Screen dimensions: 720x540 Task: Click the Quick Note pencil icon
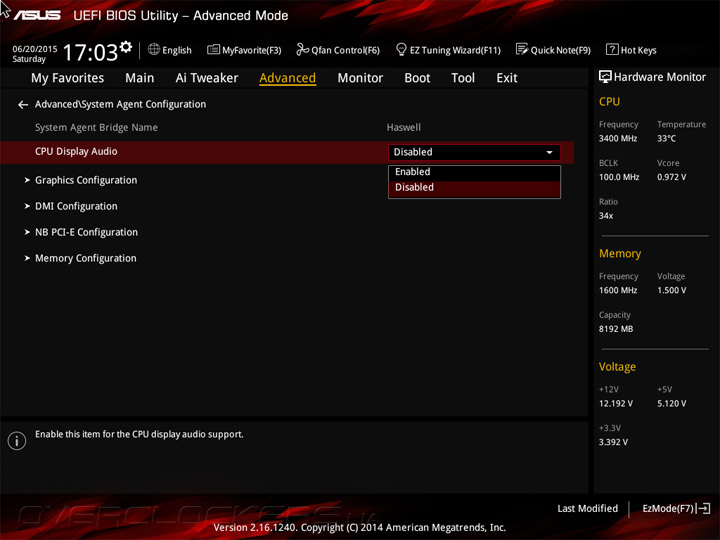tap(522, 49)
